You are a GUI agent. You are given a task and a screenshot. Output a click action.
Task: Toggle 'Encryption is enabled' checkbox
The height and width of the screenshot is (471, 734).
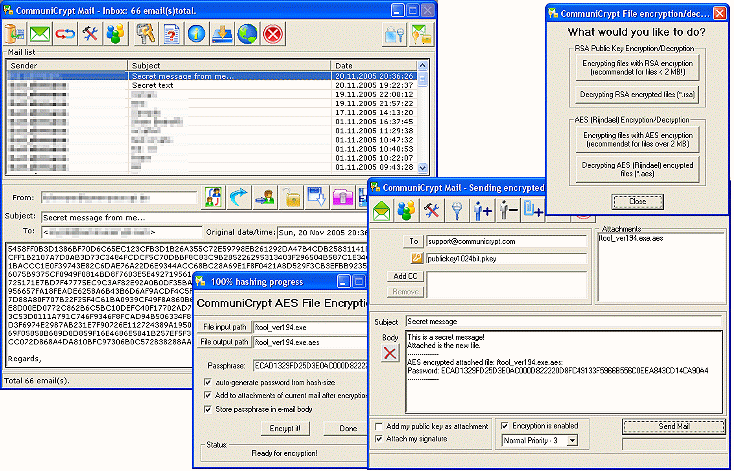(505, 425)
